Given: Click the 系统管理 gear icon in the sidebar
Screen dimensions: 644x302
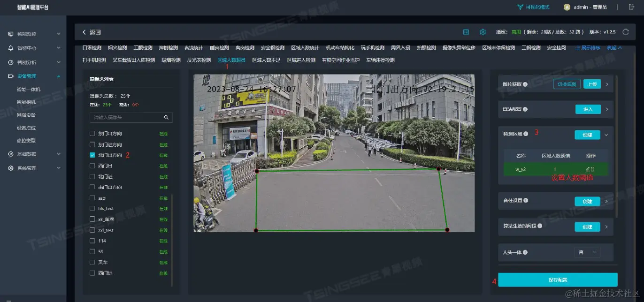Looking at the screenshot, I should point(11,168).
